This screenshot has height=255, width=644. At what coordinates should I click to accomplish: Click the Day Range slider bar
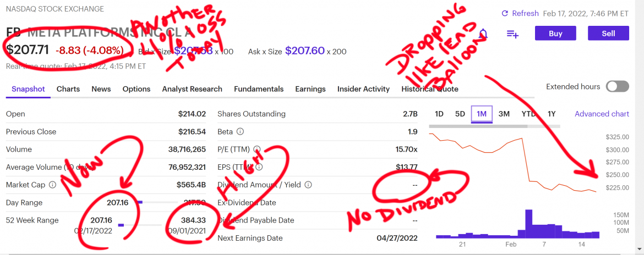click(159, 202)
